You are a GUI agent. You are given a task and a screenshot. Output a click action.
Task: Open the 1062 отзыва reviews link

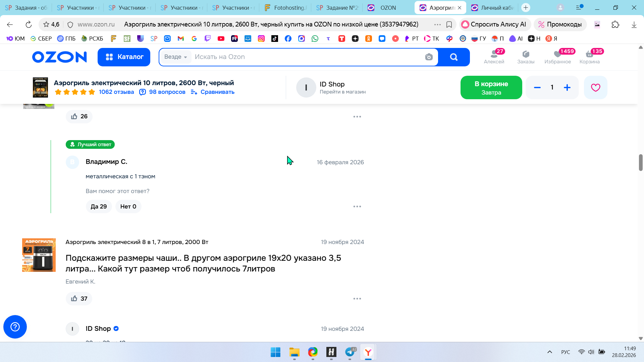point(116,92)
